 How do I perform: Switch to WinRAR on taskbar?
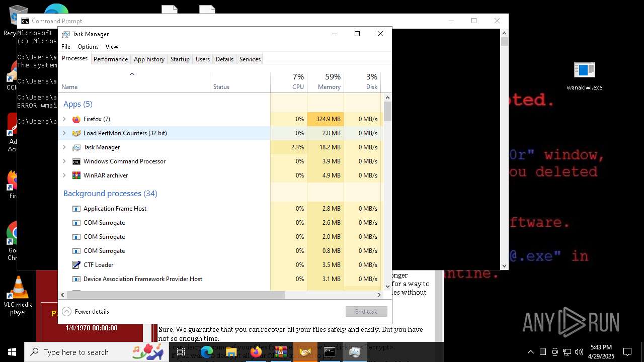pyautogui.click(x=281, y=352)
